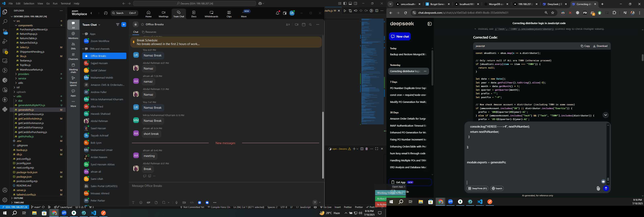Switch to Bcrypt Generator Chrome tab

click(x=438, y=4)
